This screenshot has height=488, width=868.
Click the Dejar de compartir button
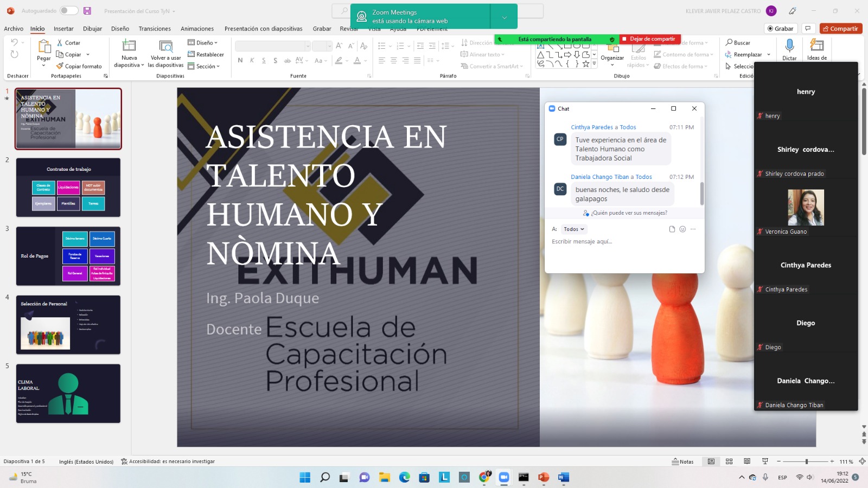648,39
